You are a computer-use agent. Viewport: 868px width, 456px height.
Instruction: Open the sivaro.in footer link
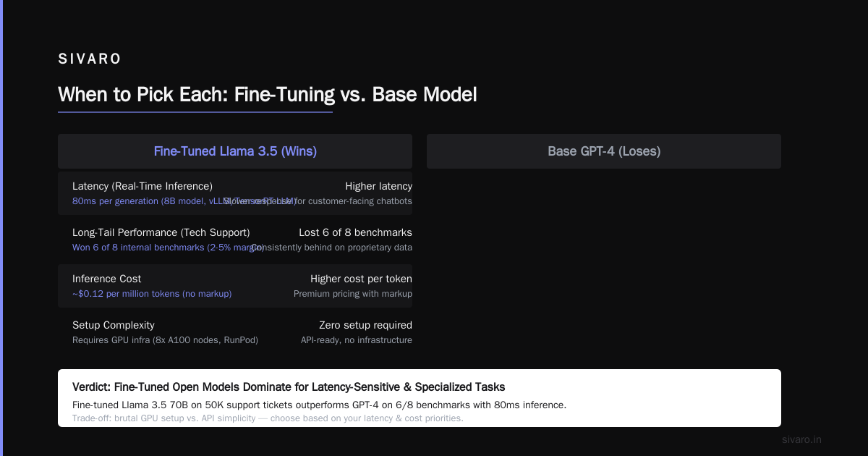tap(801, 439)
